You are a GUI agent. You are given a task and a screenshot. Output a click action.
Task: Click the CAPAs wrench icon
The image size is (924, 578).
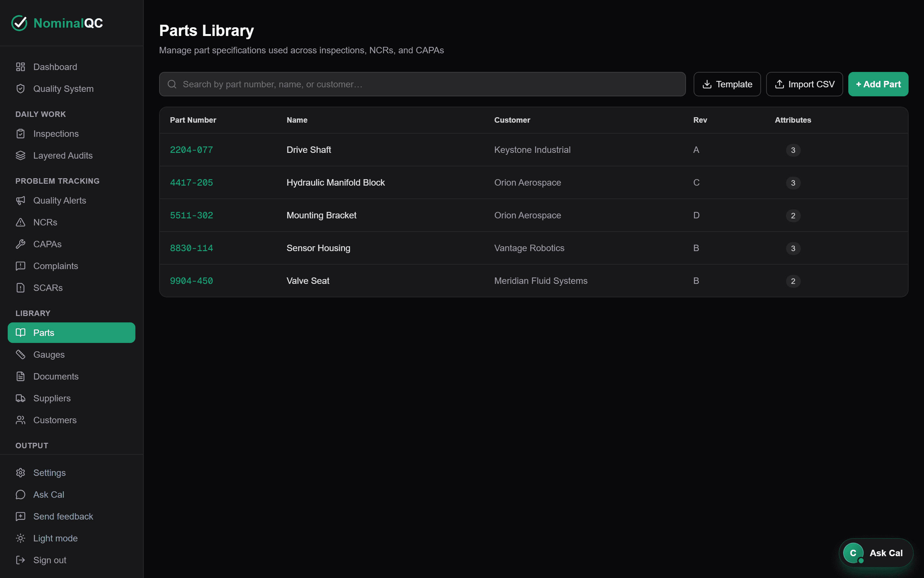[x=21, y=244]
